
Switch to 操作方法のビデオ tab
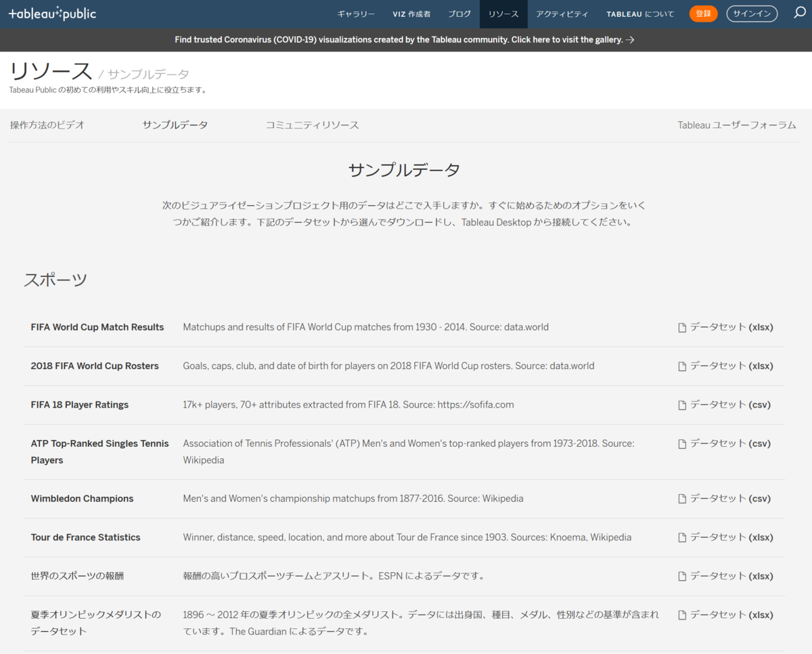(47, 125)
